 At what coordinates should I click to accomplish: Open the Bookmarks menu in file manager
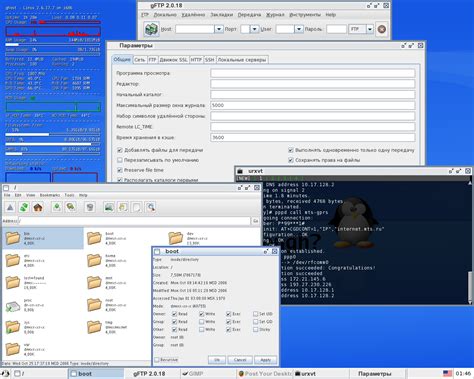(x=50, y=195)
